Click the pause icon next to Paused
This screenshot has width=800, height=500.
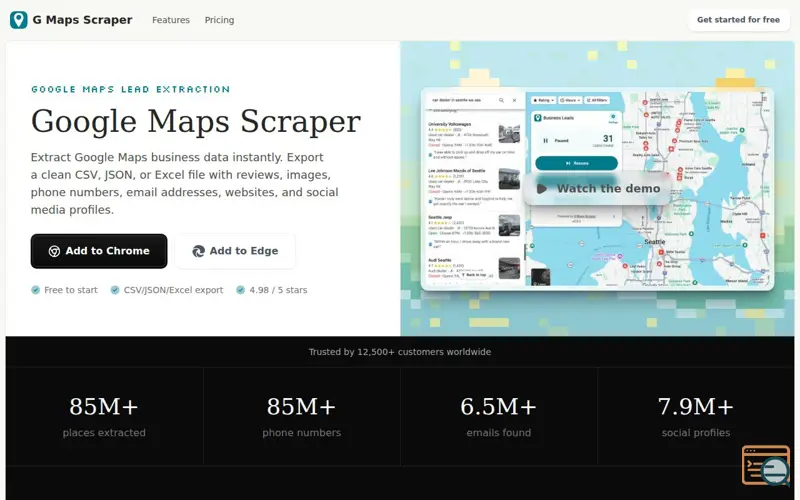[545, 141]
